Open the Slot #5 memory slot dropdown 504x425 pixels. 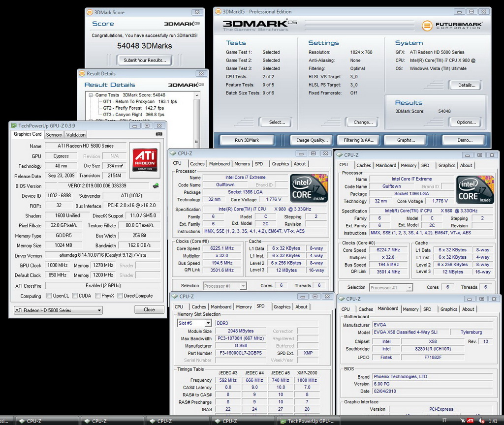click(x=194, y=323)
